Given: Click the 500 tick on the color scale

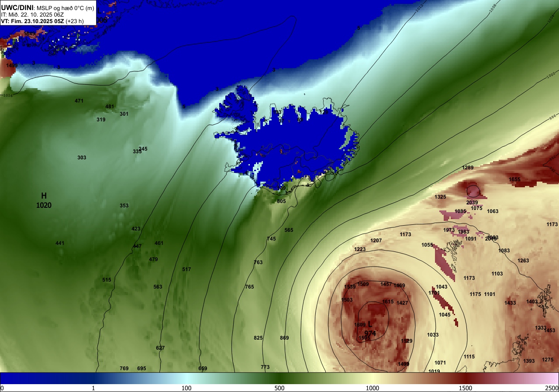Looking at the screenshot, I should [x=279, y=388].
